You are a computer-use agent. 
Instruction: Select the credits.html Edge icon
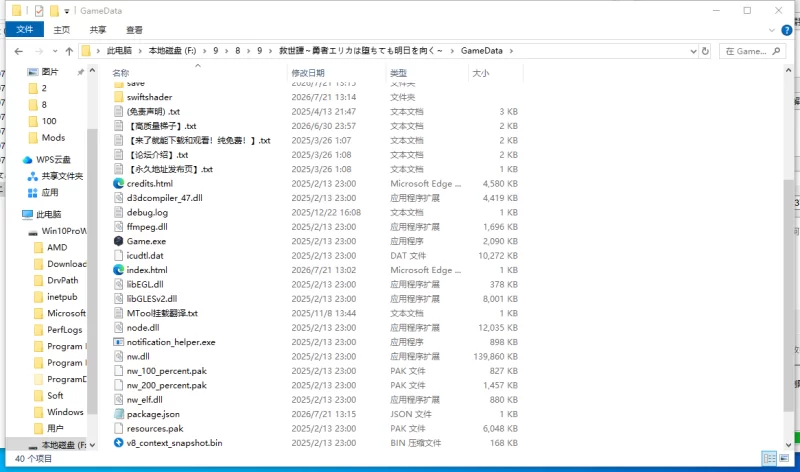click(x=118, y=183)
